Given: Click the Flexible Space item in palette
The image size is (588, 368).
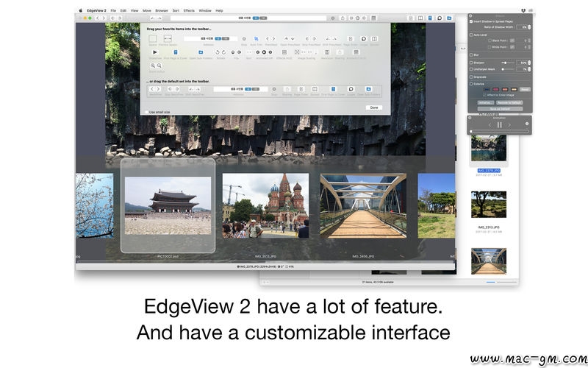Looking at the screenshot, I should [168, 39].
